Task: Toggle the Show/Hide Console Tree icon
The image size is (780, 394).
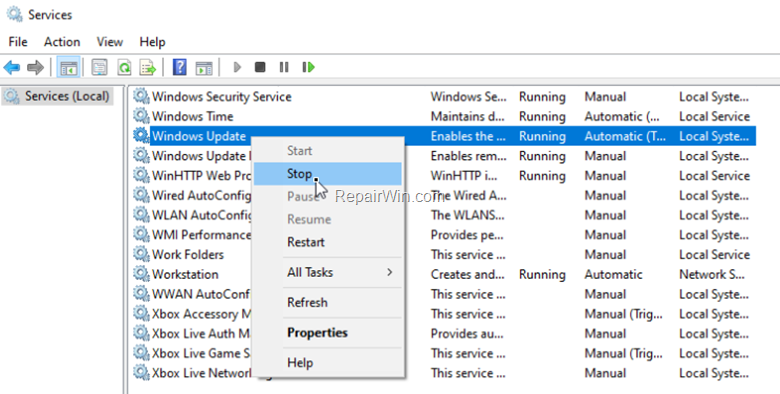Action: click(x=68, y=67)
